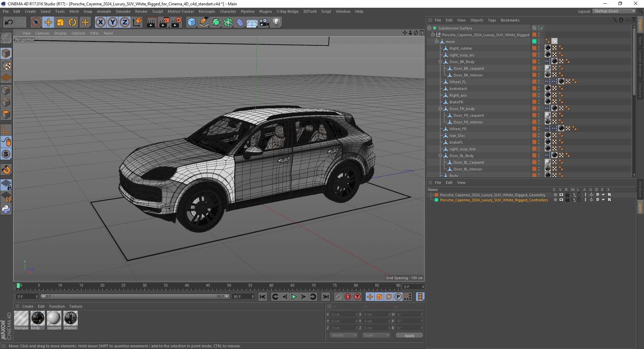Add a Camera object
The image size is (644, 349).
pos(264,22)
